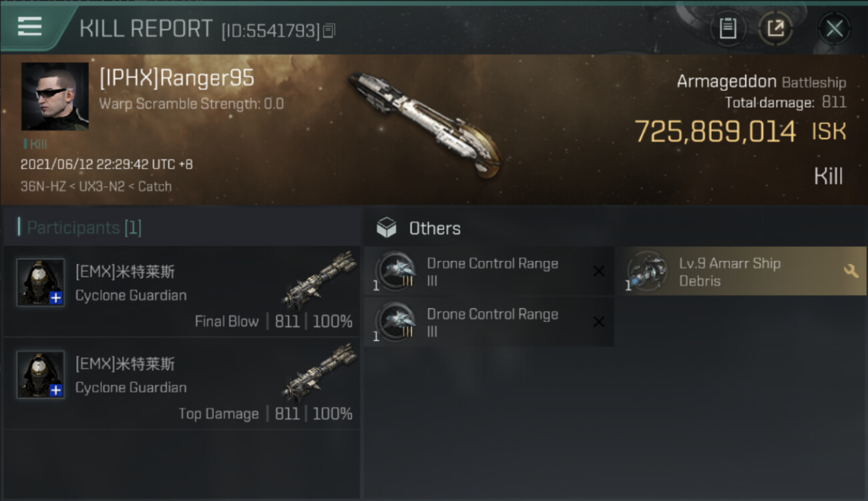Share kill report via export icon
The image size is (868, 501).
coord(776,29)
